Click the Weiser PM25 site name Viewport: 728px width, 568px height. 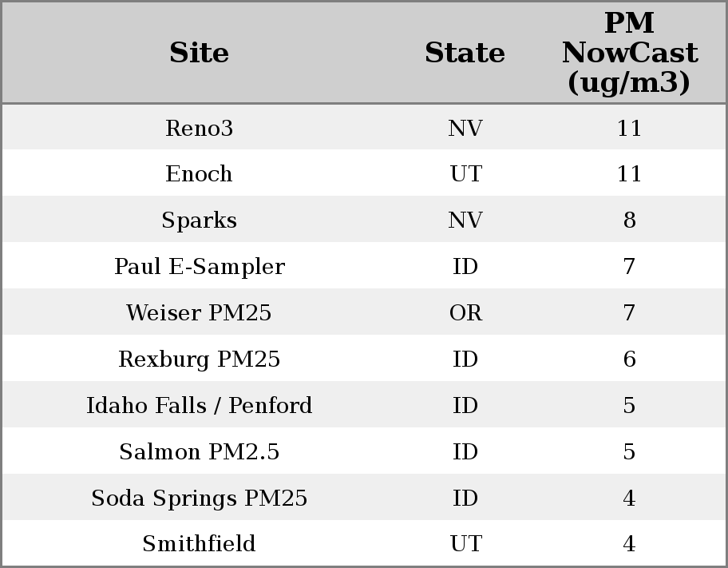pyautogui.click(x=199, y=313)
